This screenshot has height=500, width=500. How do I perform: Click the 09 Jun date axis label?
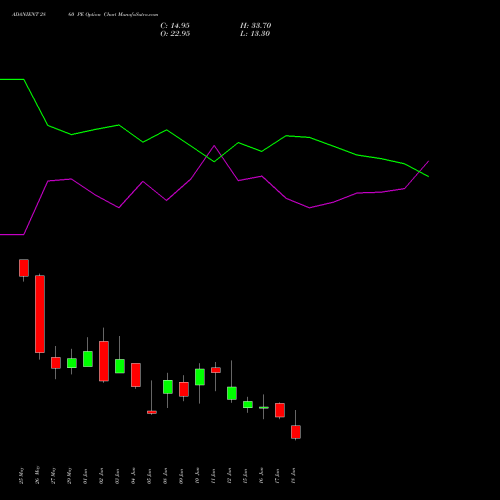182,475
